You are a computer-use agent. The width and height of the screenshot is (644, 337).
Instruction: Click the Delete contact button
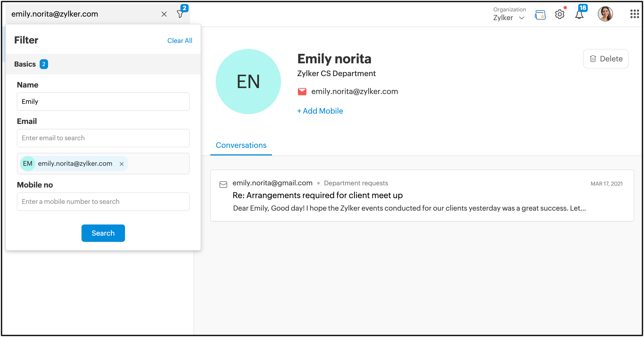click(606, 59)
